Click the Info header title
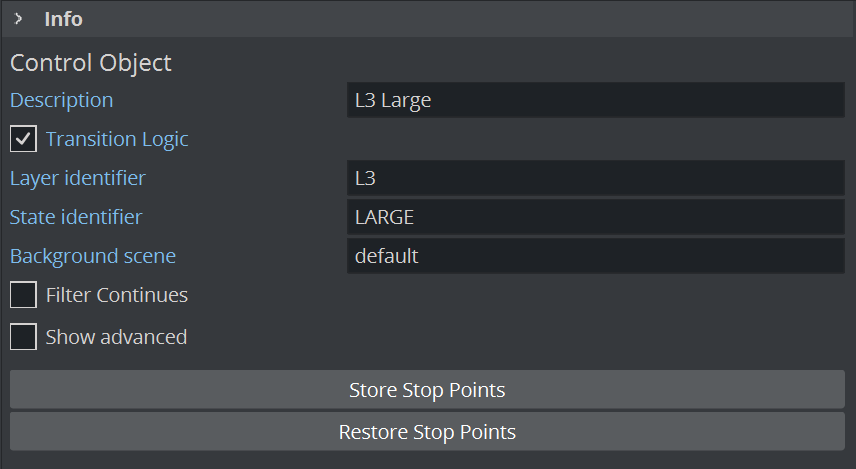Viewport: 856px width, 469px height. [x=63, y=19]
